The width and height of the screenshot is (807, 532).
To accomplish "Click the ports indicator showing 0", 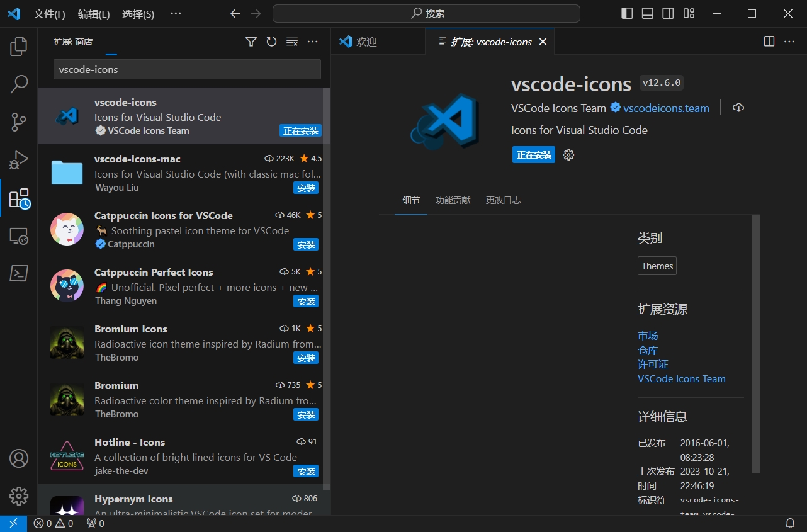I will coord(96,523).
